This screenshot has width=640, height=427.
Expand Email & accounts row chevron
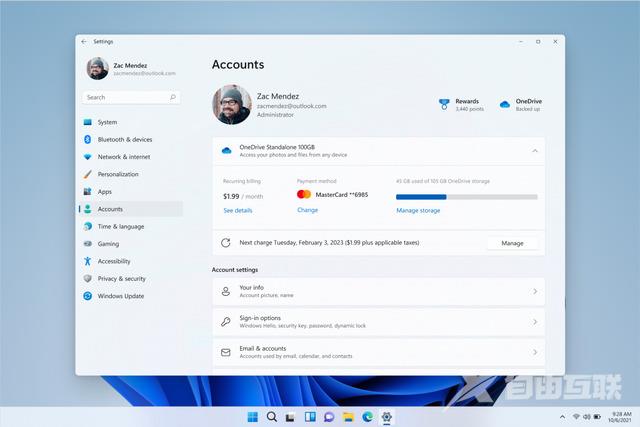(x=535, y=352)
